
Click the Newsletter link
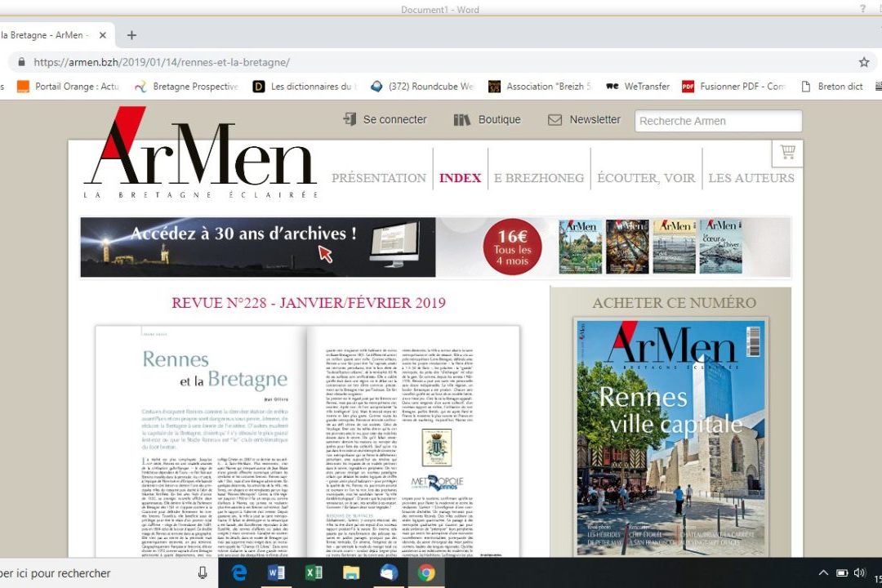(x=584, y=120)
